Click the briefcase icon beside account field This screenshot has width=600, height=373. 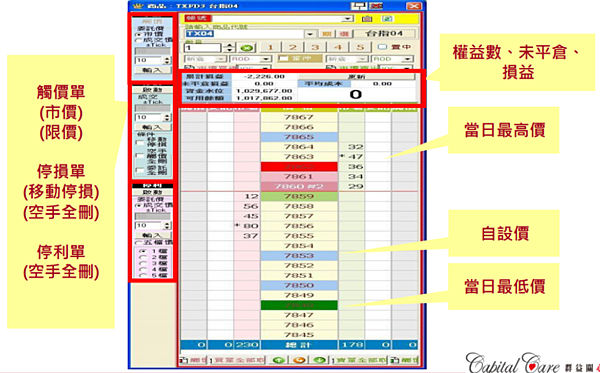point(367,19)
